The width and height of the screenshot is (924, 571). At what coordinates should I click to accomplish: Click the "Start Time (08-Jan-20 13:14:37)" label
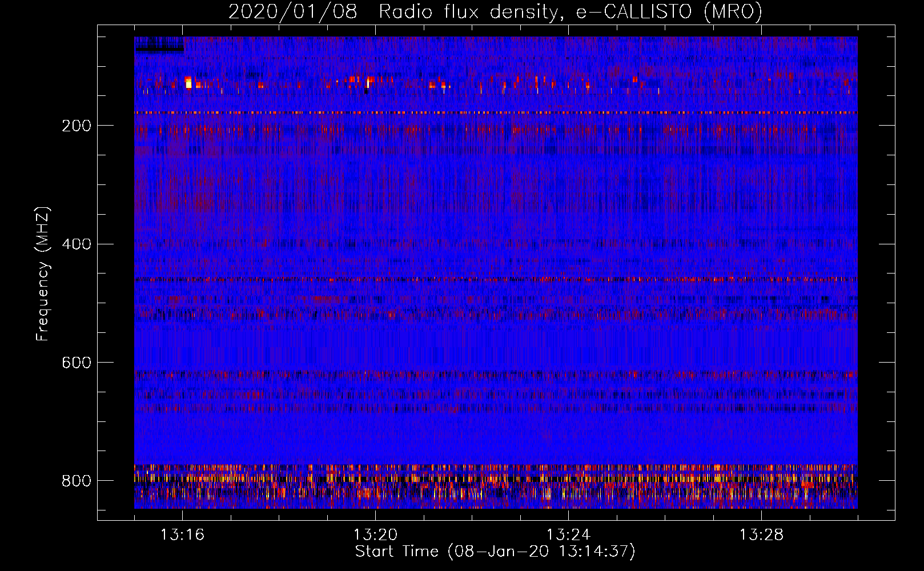click(495, 552)
